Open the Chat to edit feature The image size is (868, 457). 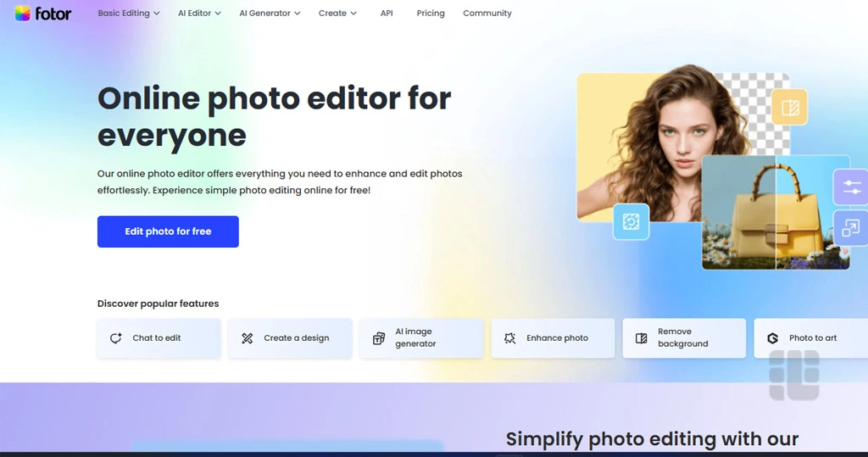coord(159,338)
